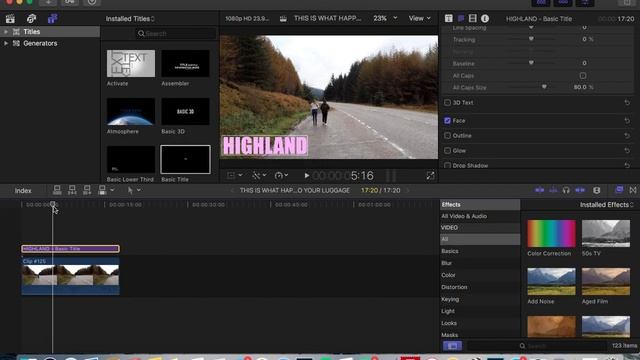
Task: Open the Video inspector icon
Action: click(x=473, y=18)
